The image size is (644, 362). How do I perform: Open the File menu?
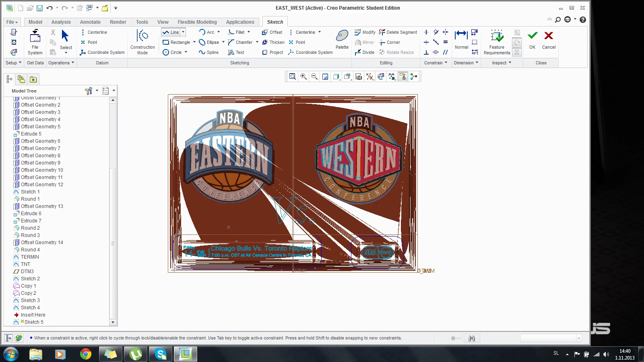pyautogui.click(x=12, y=22)
